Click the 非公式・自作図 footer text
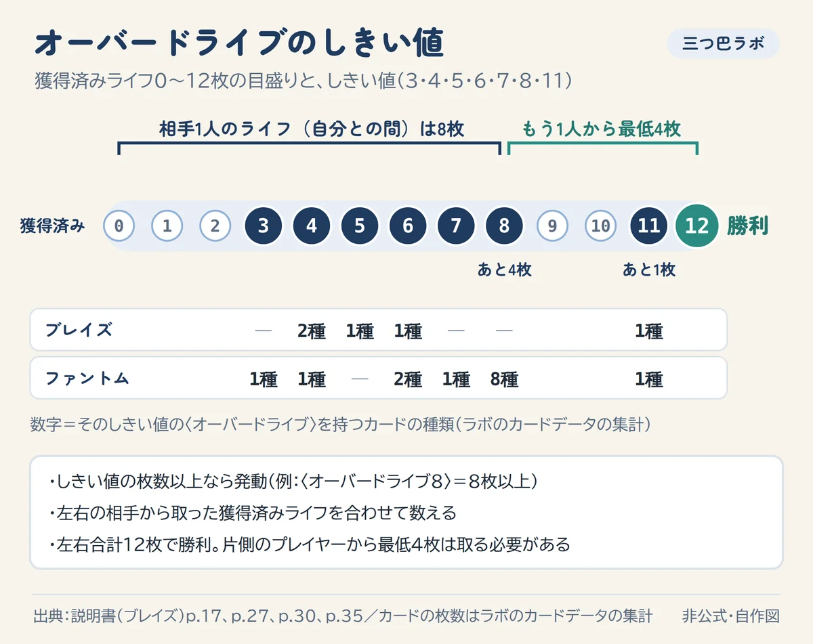Viewport: 813px width, 644px height. click(x=731, y=616)
